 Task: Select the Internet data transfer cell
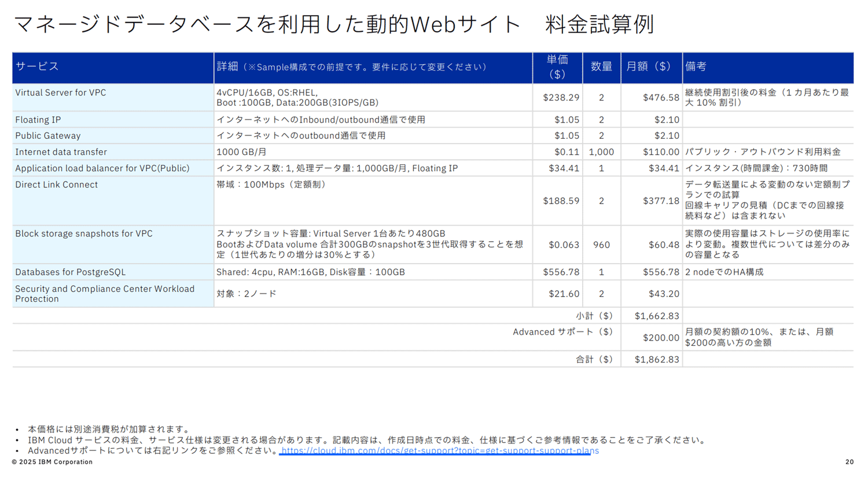point(61,152)
